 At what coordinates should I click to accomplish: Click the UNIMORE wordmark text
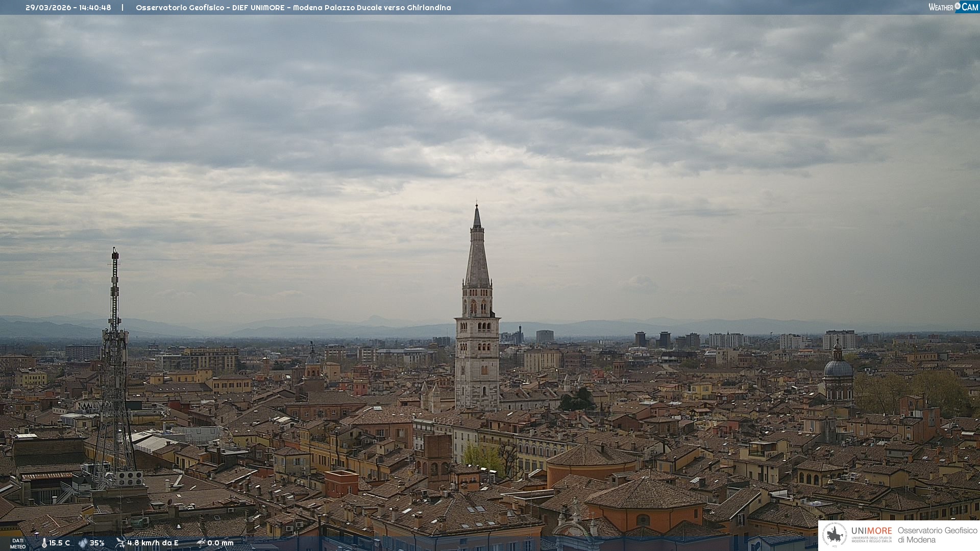coord(871,531)
